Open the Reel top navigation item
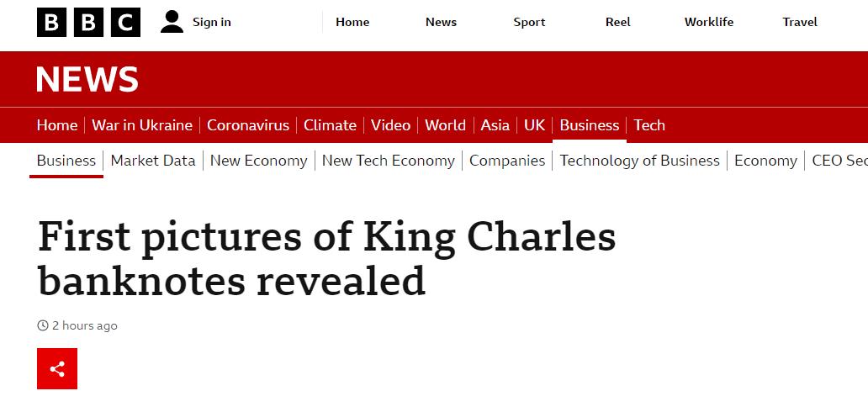Image resolution: width=868 pixels, height=412 pixels. click(x=618, y=22)
